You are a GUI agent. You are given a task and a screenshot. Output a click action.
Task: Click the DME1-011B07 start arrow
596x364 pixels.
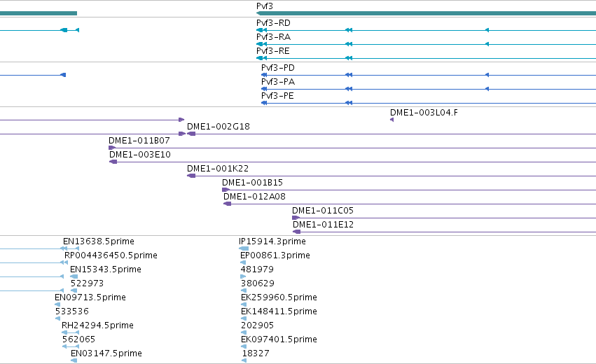pyautogui.click(x=112, y=148)
